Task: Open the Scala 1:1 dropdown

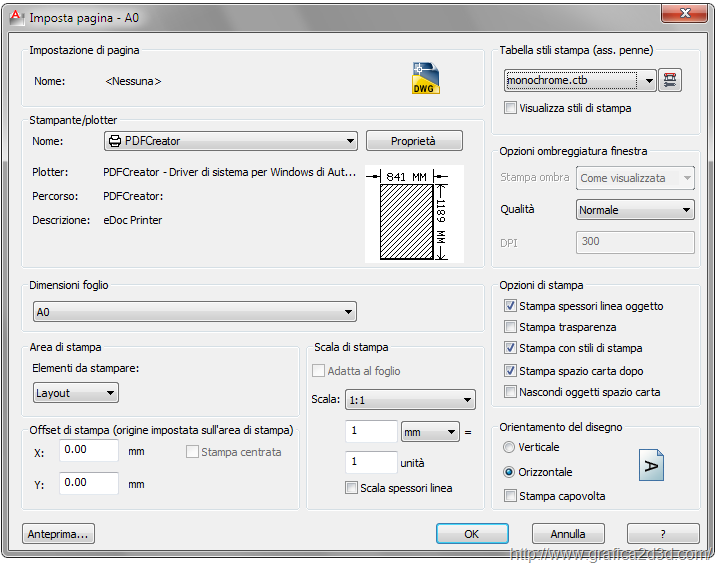Action: coord(409,400)
